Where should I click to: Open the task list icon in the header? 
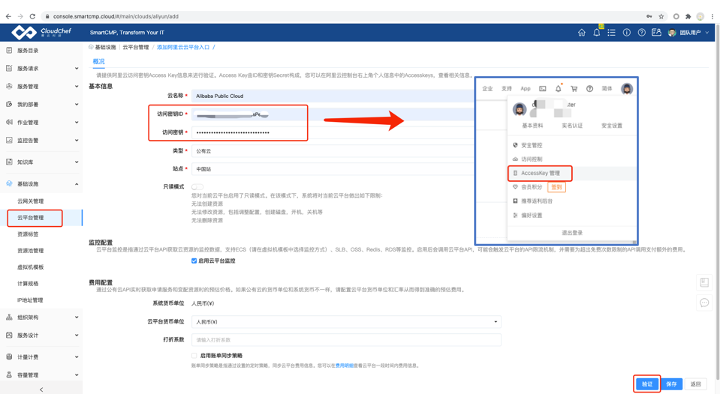tap(611, 33)
